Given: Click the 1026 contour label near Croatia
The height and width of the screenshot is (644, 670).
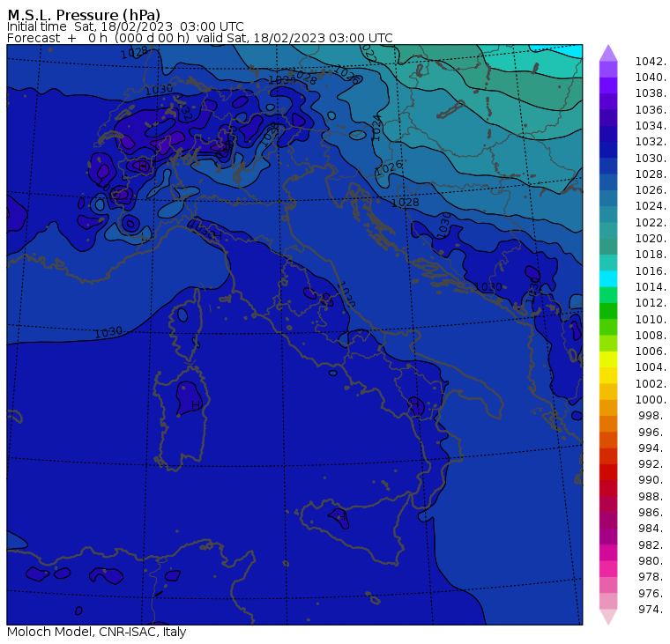Looking at the screenshot, I should [389, 167].
